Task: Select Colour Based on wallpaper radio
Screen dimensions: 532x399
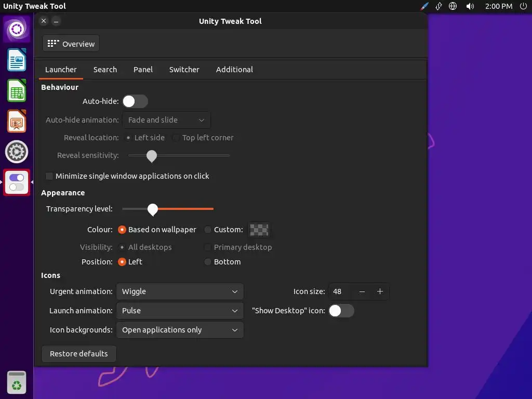Action: click(x=122, y=230)
